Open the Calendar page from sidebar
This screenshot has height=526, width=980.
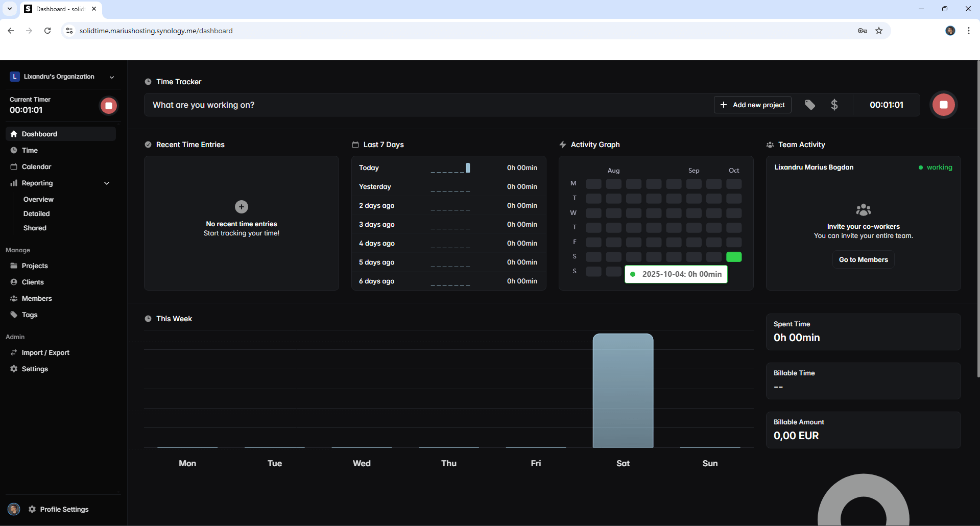(x=36, y=166)
